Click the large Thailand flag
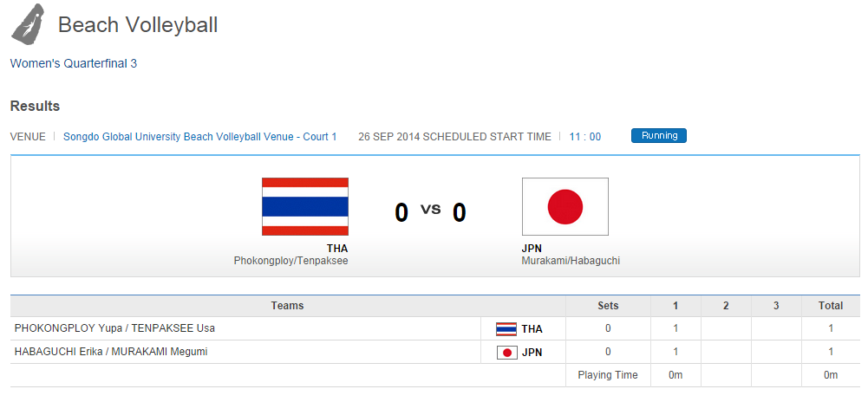Screen dimensions: 868x402 coord(305,206)
